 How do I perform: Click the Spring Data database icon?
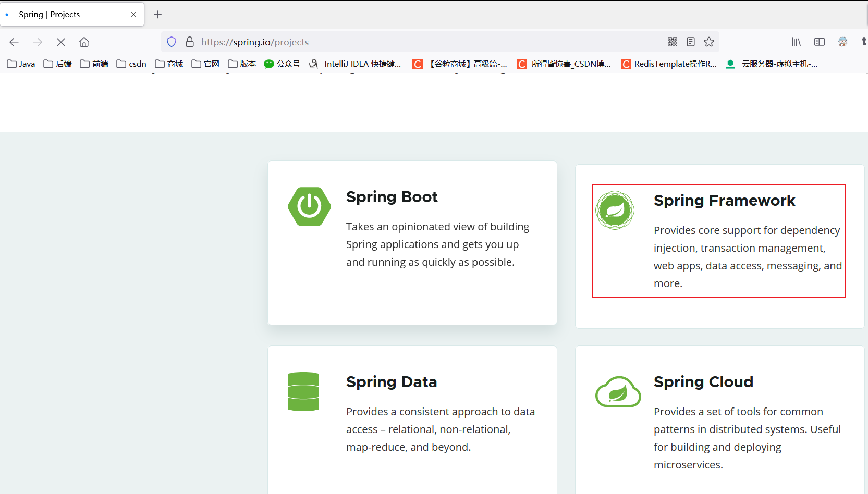(303, 391)
